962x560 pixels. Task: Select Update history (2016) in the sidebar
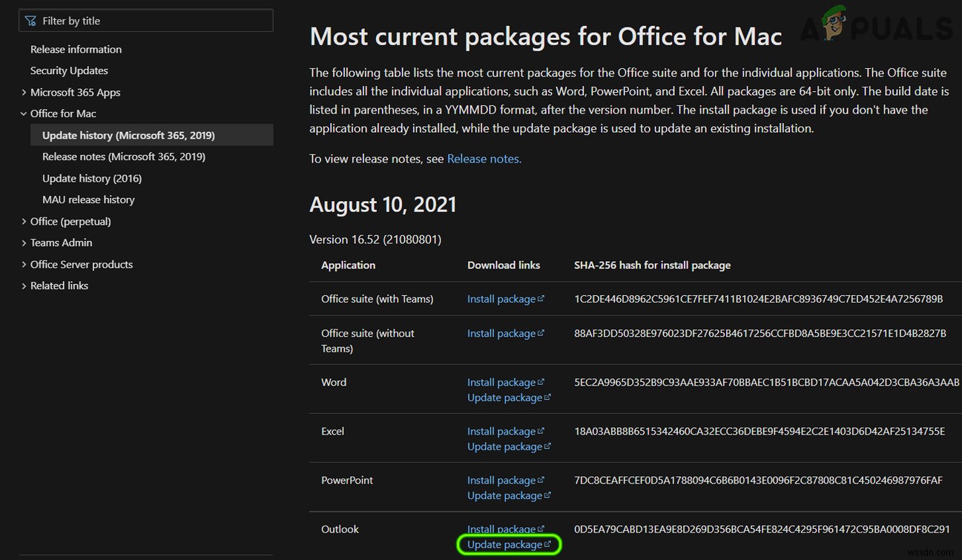coord(92,178)
